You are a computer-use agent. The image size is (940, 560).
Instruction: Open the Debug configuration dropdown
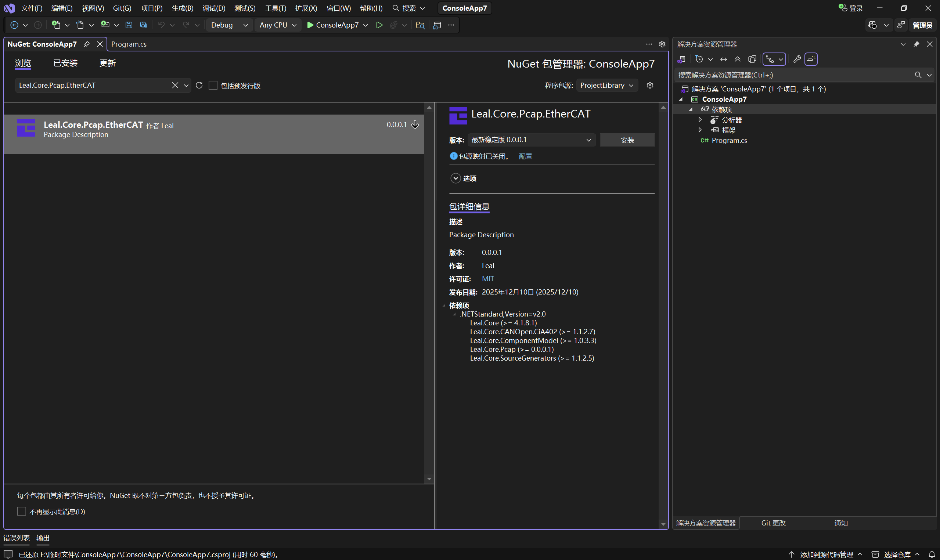click(x=230, y=25)
